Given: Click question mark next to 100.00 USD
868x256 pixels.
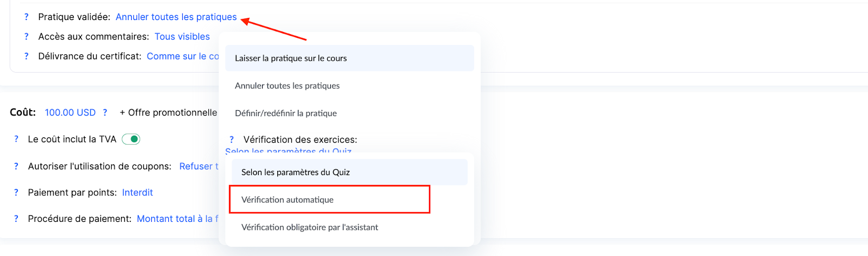Looking at the screenshot, I should pyautogui.click(x=105, y=113).
